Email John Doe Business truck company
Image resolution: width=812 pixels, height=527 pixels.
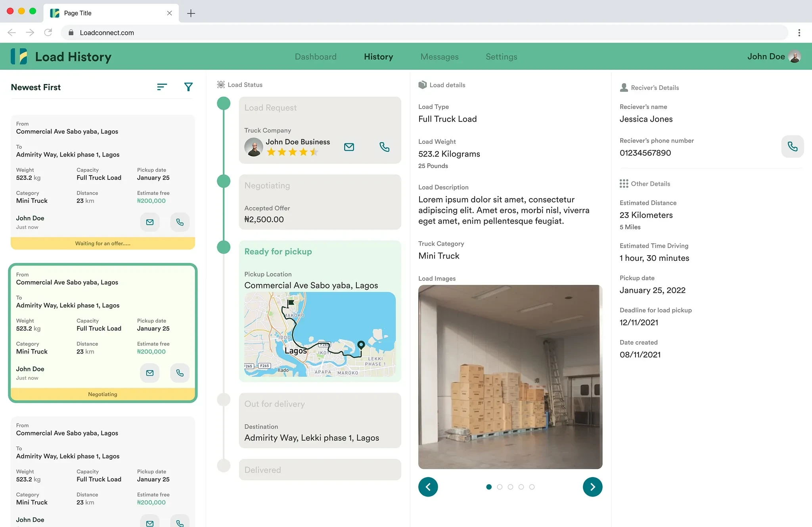point(349,147)
